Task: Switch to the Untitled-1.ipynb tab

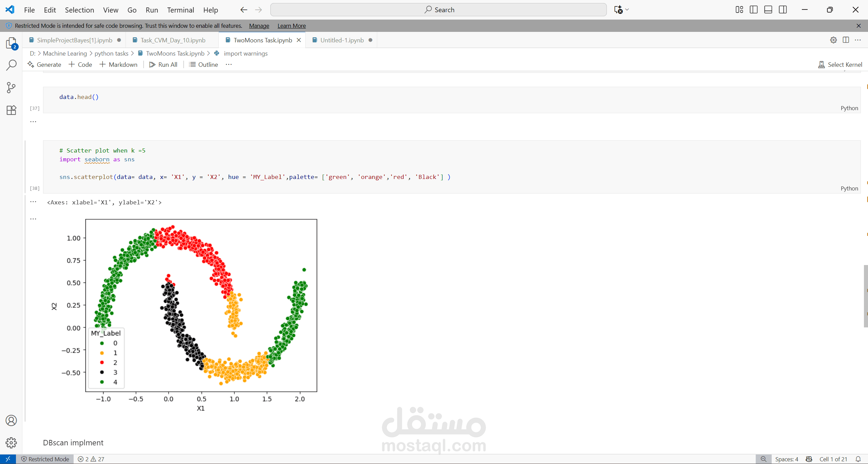Action: click(x=342, y=40)
